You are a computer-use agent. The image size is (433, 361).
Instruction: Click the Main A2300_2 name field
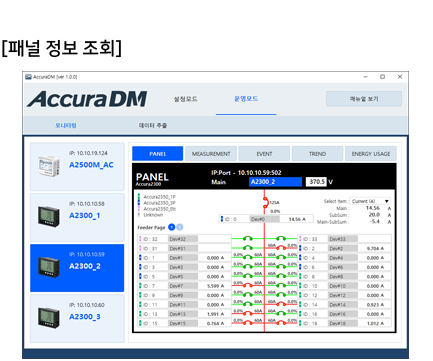coord(276,182)
